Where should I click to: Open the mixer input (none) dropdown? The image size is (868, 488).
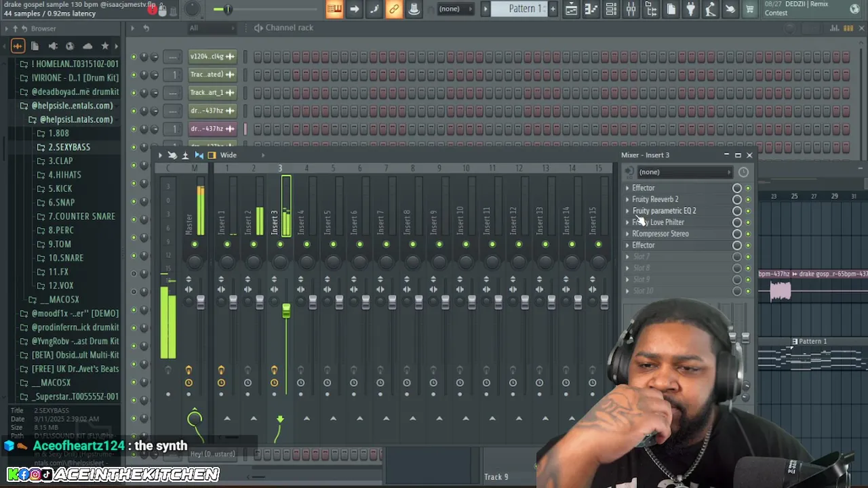[685, 172]
